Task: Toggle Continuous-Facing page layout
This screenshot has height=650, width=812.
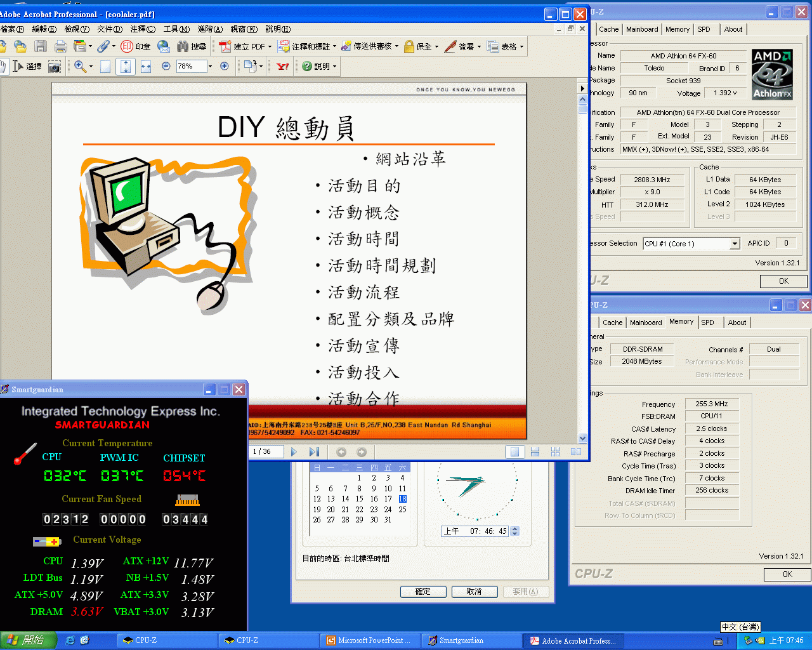Action: coord(555,452)
